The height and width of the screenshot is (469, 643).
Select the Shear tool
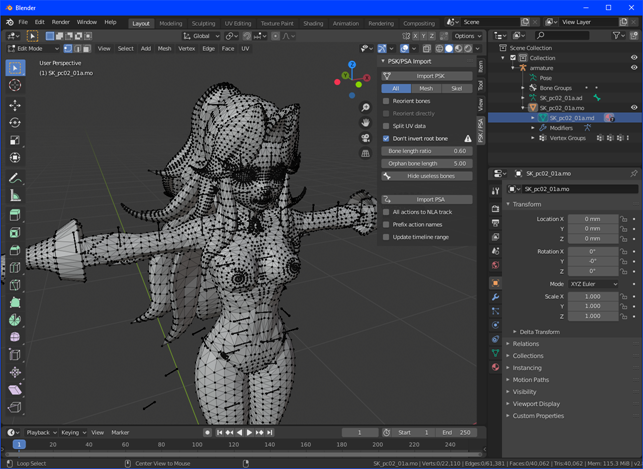[15, 389]
